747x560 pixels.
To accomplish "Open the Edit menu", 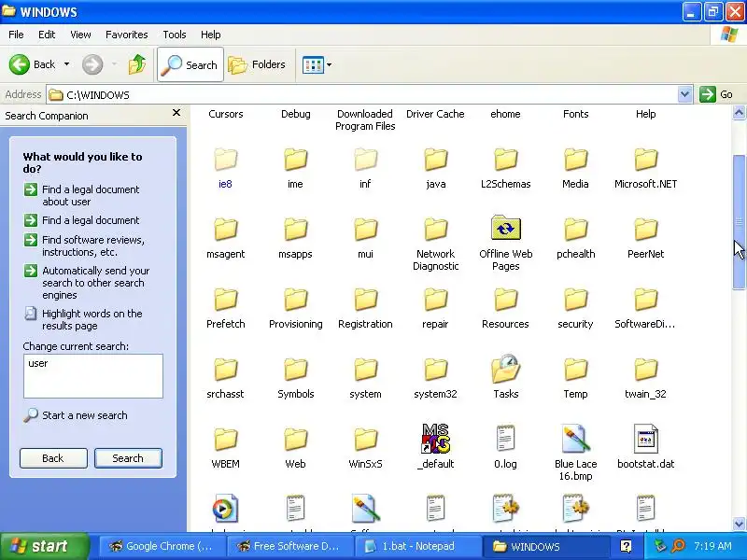I will [47, 35].
